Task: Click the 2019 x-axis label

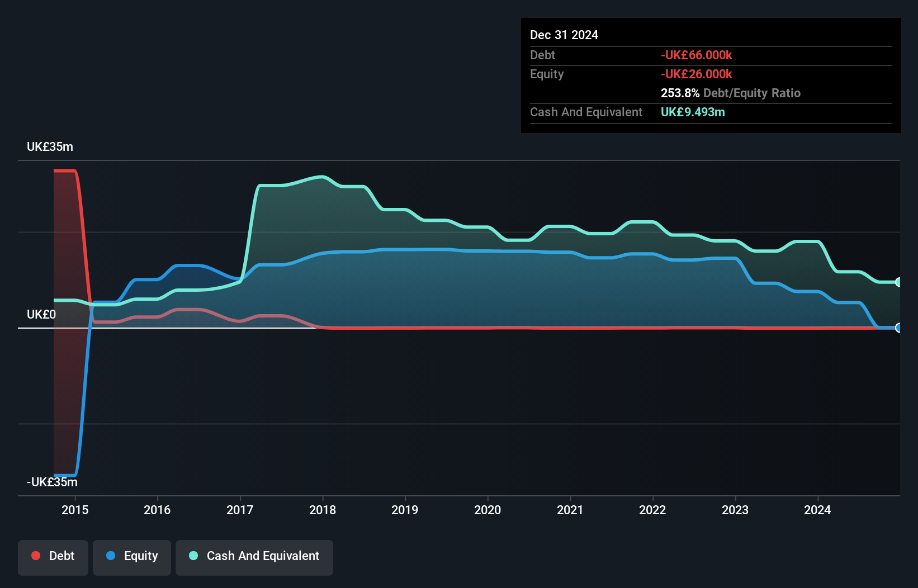Action: coord(405,510)
